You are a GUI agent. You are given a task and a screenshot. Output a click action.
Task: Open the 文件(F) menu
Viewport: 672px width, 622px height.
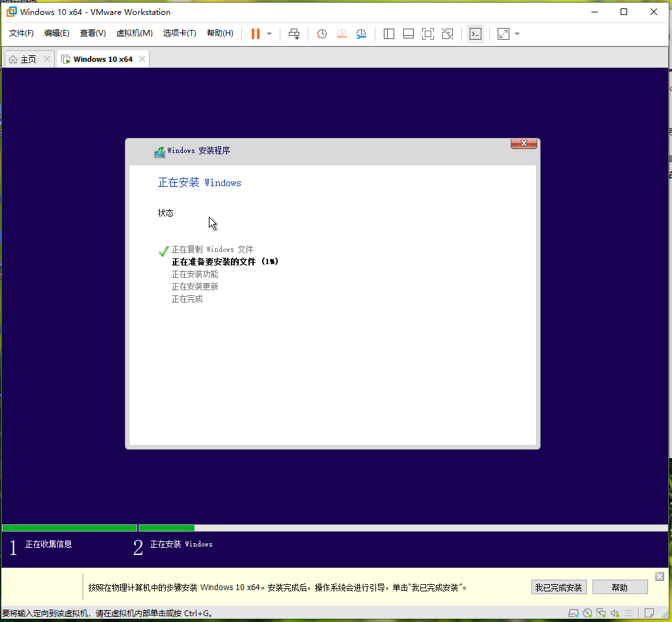pos(21,33)
